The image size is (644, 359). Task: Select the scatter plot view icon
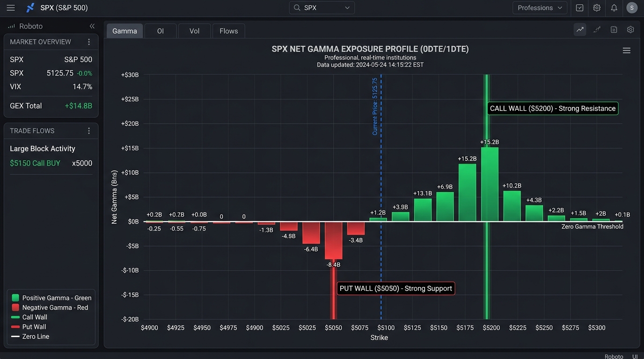click(597, 29)
